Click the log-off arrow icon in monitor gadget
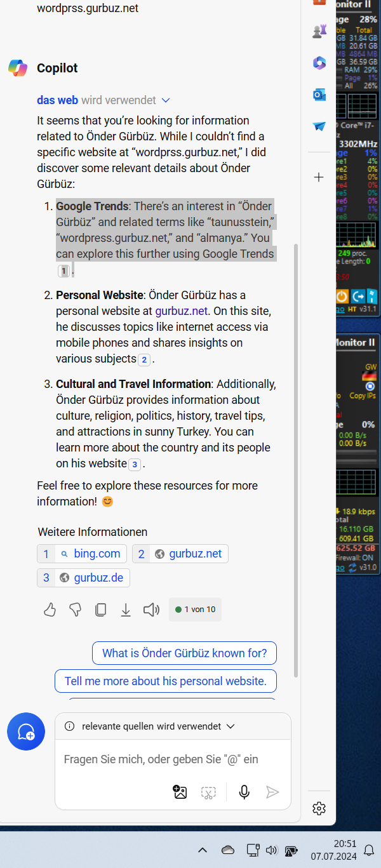Screen dimensions: 381x868 pos(358,296)
